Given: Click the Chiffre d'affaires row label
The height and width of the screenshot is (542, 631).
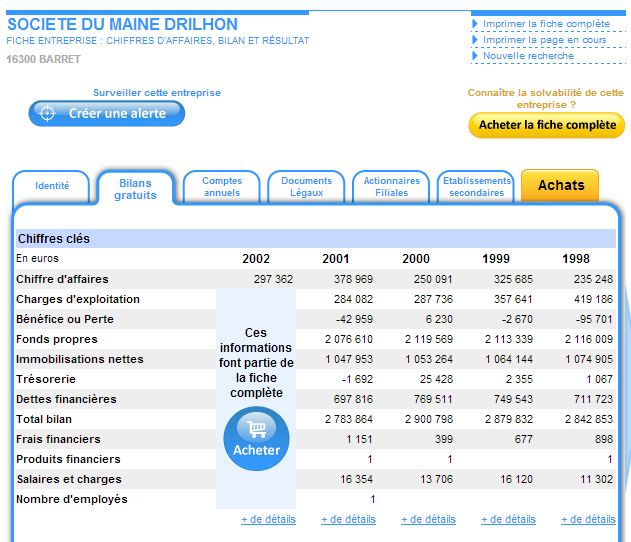Looking at the screenshot, I should click(62, 279).
